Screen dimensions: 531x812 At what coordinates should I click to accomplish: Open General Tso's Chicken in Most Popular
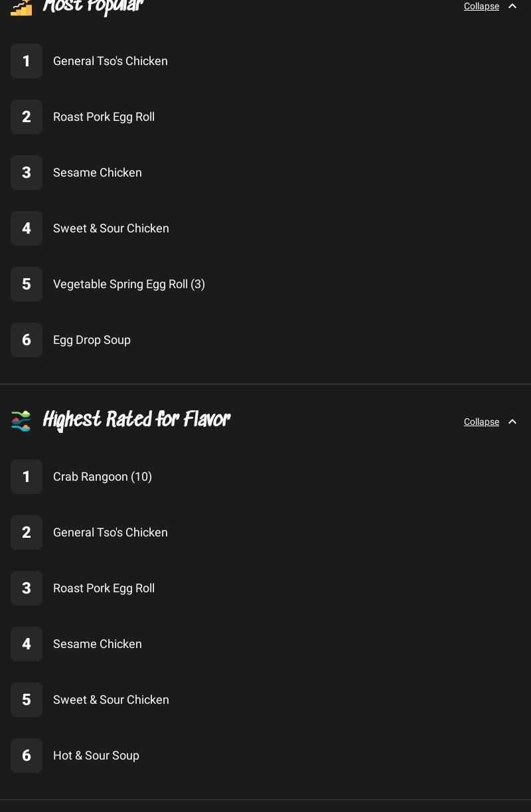tap(110, 61)
